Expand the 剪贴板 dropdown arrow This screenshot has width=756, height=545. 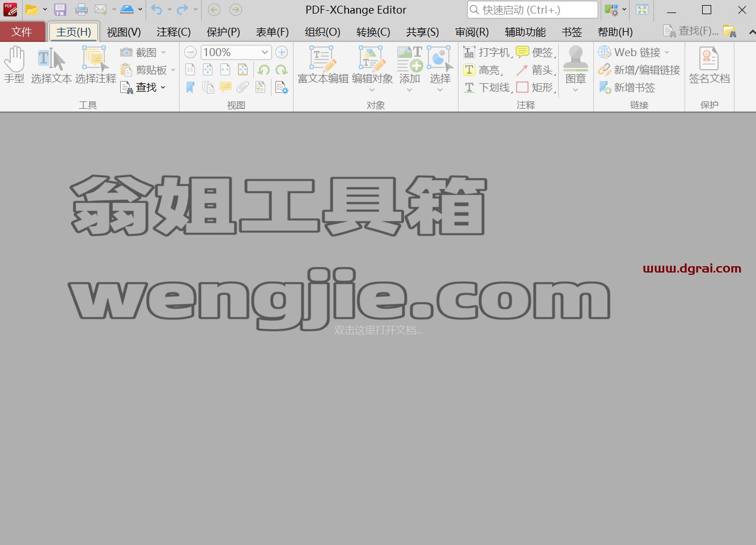click(x=173, y=70)
